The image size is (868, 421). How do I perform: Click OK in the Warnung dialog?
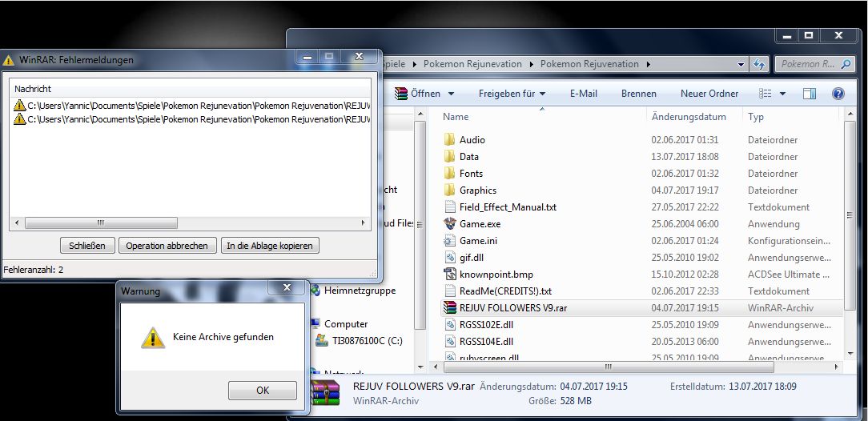[x=263, y=390]
